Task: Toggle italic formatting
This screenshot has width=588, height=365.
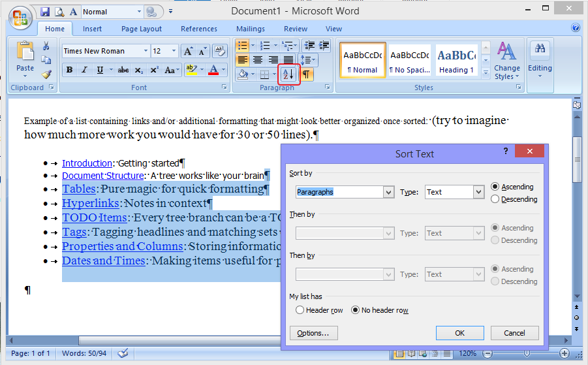Action: [x=84, y=70]
